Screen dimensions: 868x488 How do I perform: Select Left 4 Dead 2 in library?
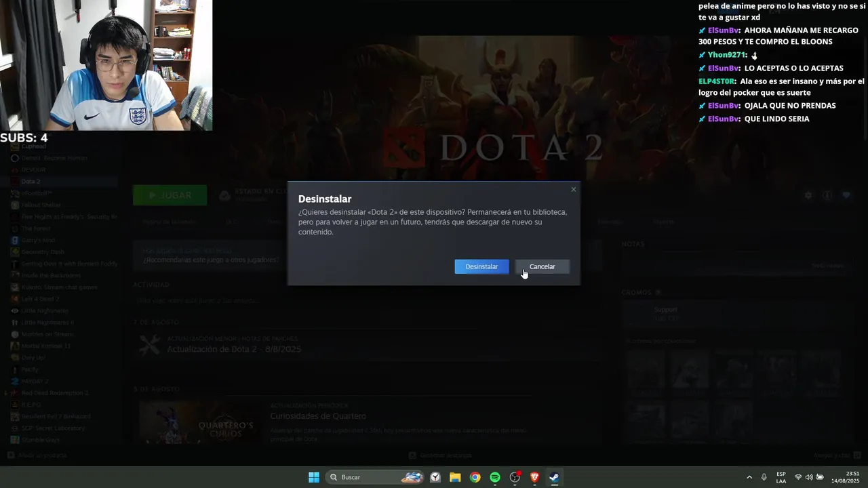pos(41,299)
